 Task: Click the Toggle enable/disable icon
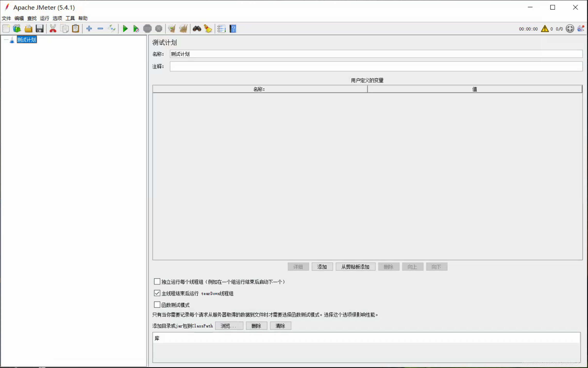112,29
